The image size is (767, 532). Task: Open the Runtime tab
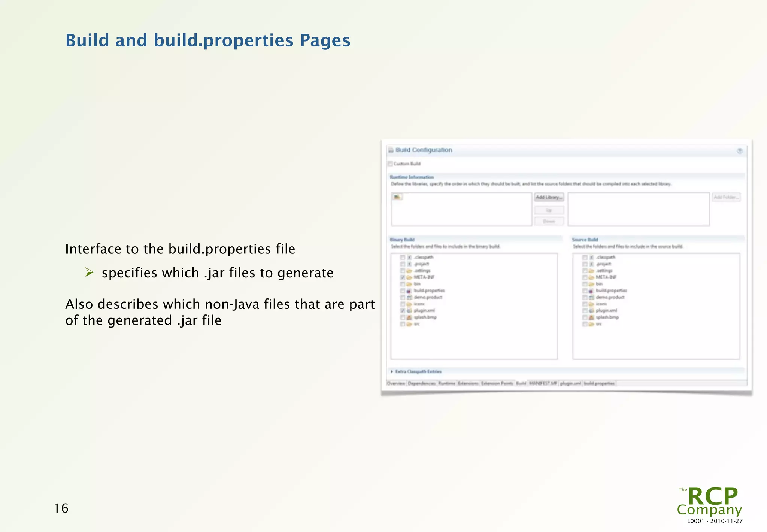[x=447, y=383]
